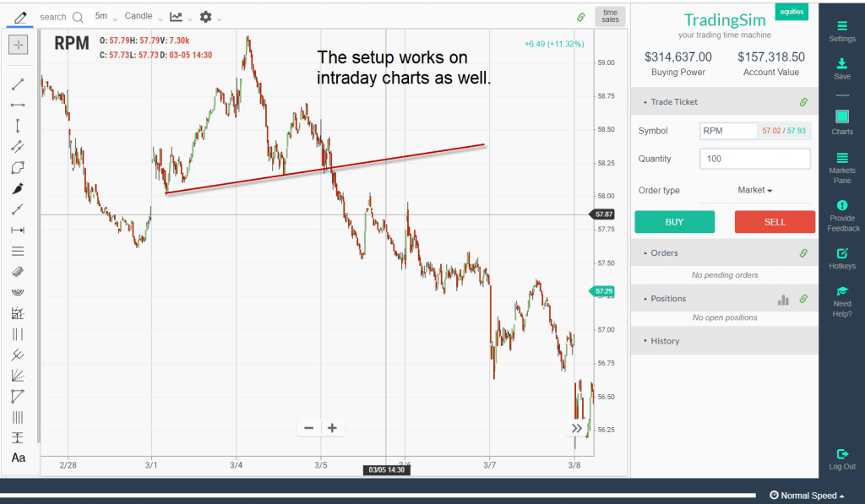Open the Charts panel from the sidebar
Viewport: 865px width, 504px height.
click(x=841, y=117)
